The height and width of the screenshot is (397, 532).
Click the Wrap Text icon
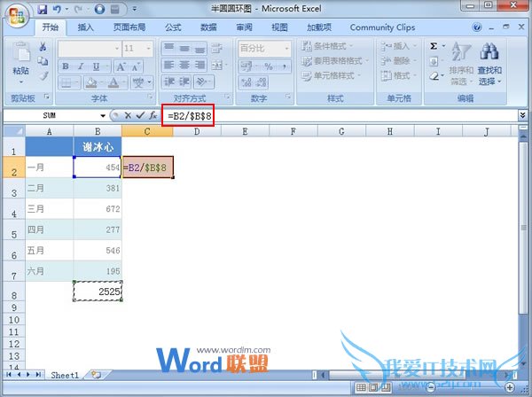[x=217, y=49]
